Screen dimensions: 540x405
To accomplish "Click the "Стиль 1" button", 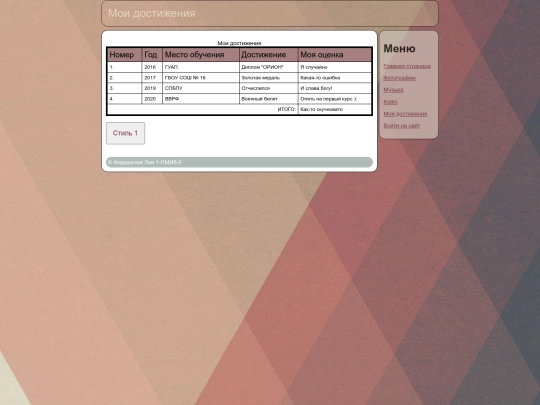I will (x=125, y=133).
